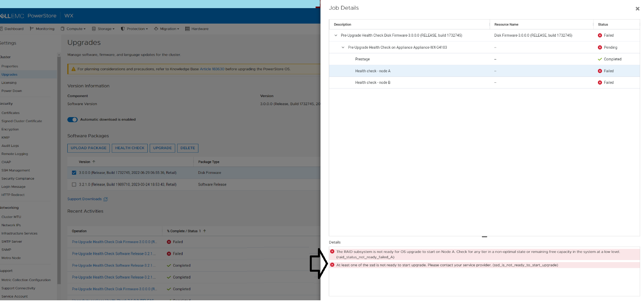Screen dimensions: 644x303
Task: Select the Prestage job row
Action: tap(484, 59)
